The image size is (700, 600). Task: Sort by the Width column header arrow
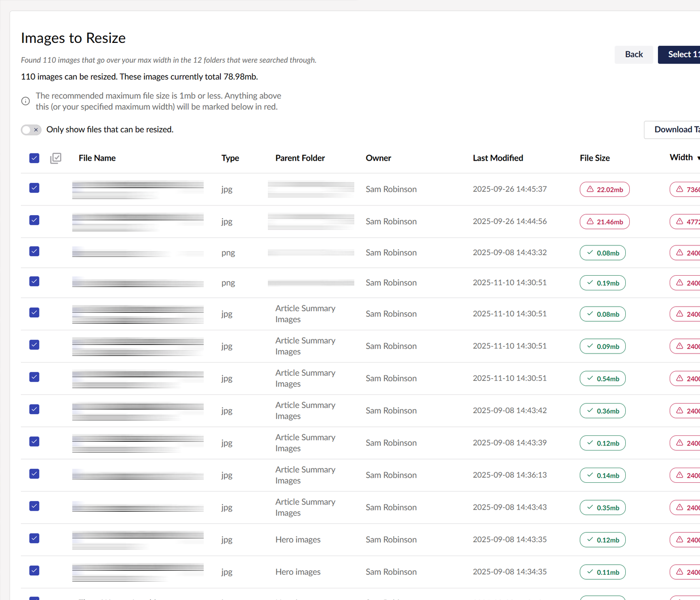coord(697,158)
